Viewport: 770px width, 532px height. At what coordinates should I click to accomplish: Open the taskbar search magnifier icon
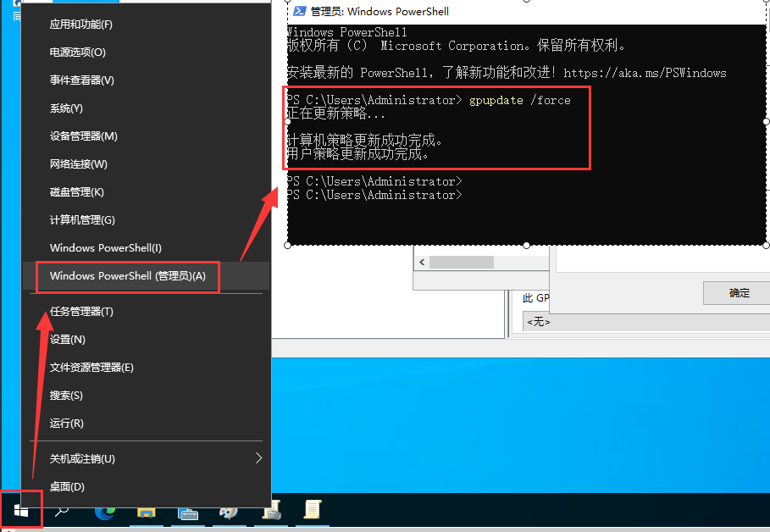pyautogui.click(x=62, y=511)
